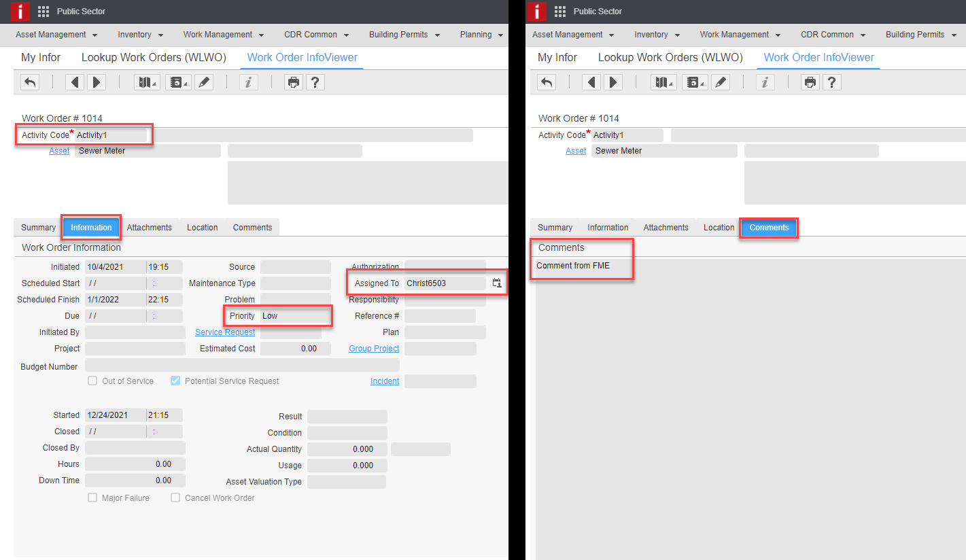The width and height of the screenshot is (966, 560).
Task: Click the Priority field showing Low
Action: [x=295, y=316]
